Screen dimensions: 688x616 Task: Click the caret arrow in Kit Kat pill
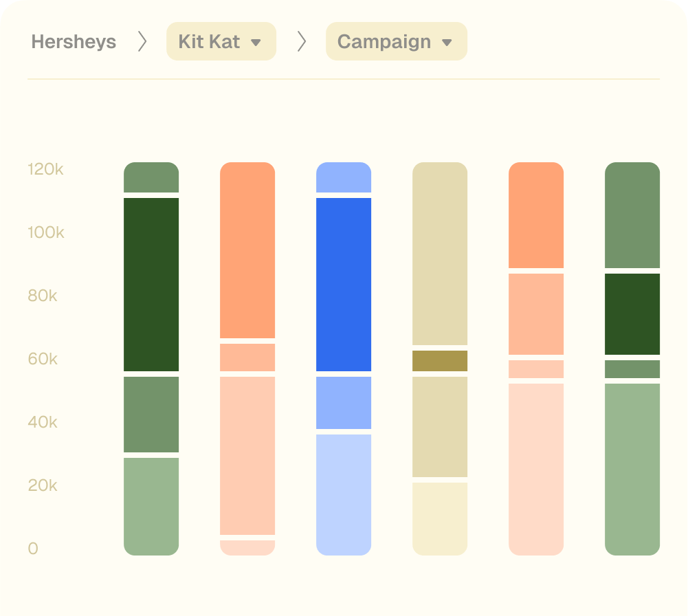pyautogui.click(x=256, y=43)
